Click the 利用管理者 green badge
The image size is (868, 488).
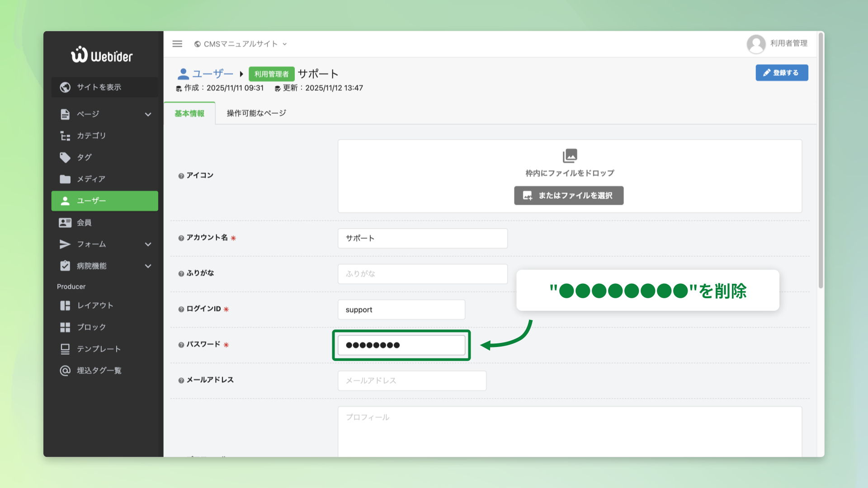[271, 74]
